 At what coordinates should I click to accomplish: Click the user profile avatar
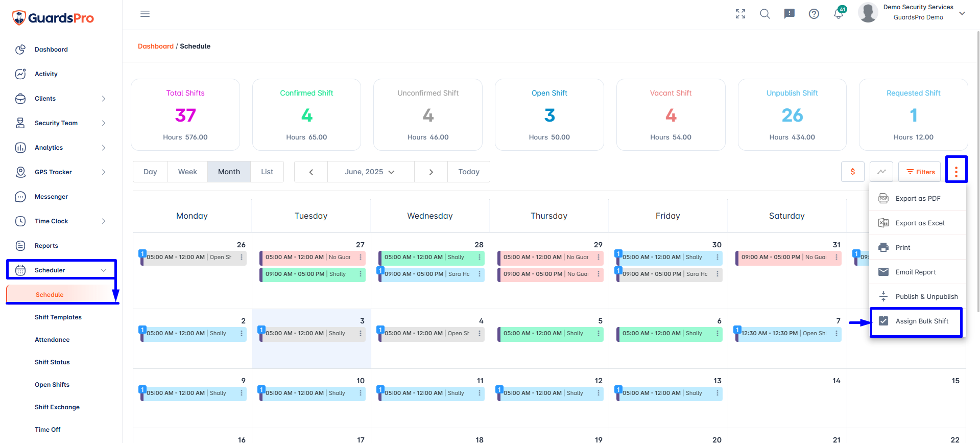tap(868, 13)
